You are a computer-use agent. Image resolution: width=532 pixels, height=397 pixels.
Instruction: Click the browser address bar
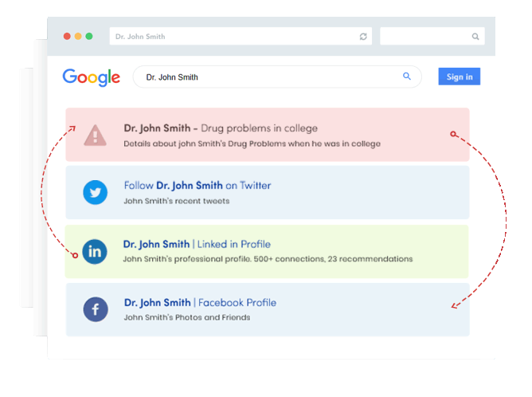click(231, 37)
